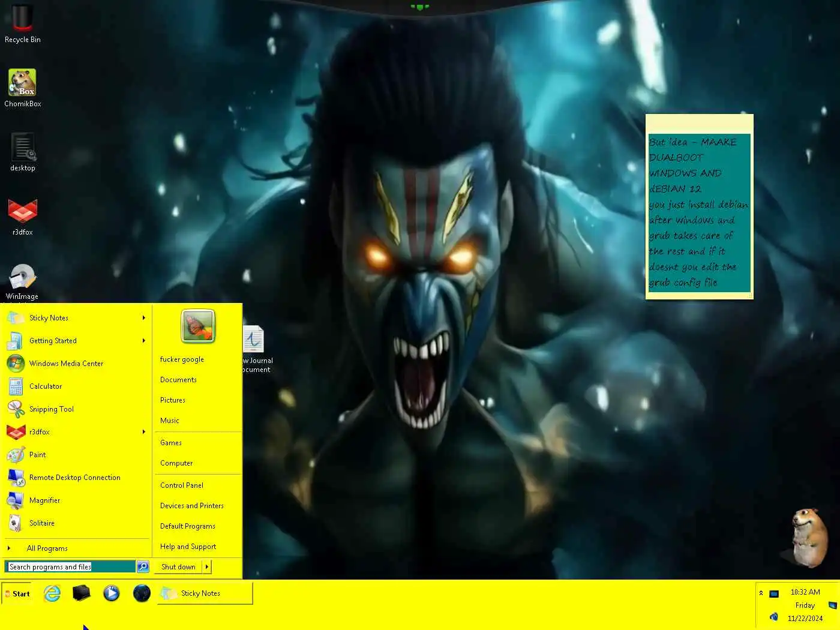Select the desktop config file icon
This screenshot has width=840, height=630.
(x=23, y=152)
